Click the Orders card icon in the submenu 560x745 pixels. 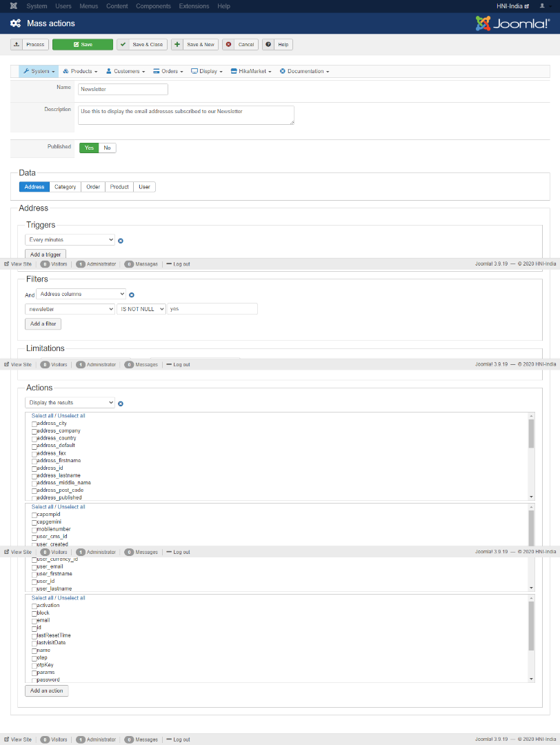(x=157, y=71)
